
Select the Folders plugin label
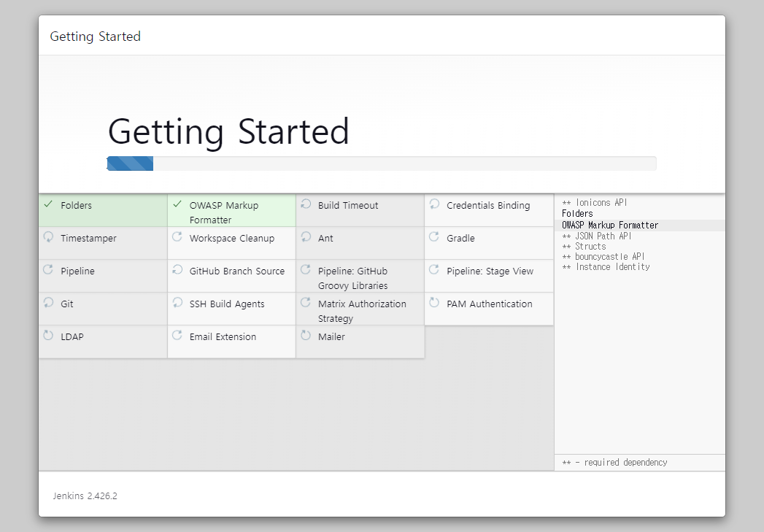coord(76,206)
